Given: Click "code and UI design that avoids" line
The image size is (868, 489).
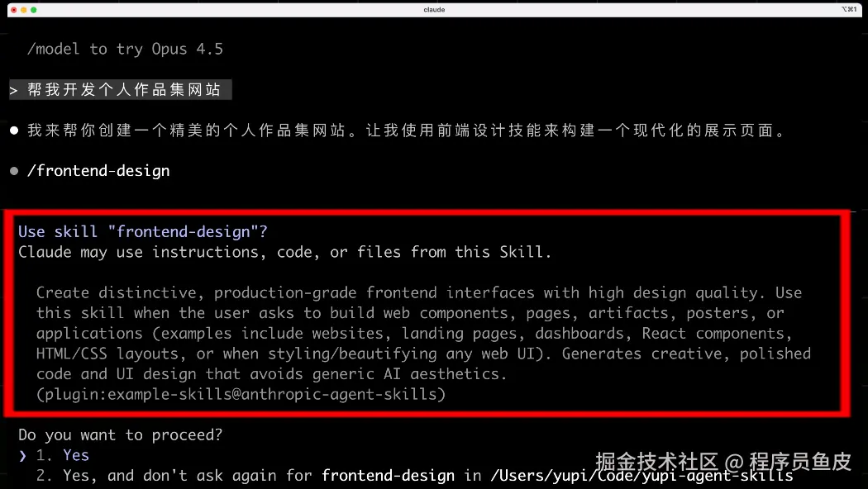Looking at the screenshot, I should (271, 374).
